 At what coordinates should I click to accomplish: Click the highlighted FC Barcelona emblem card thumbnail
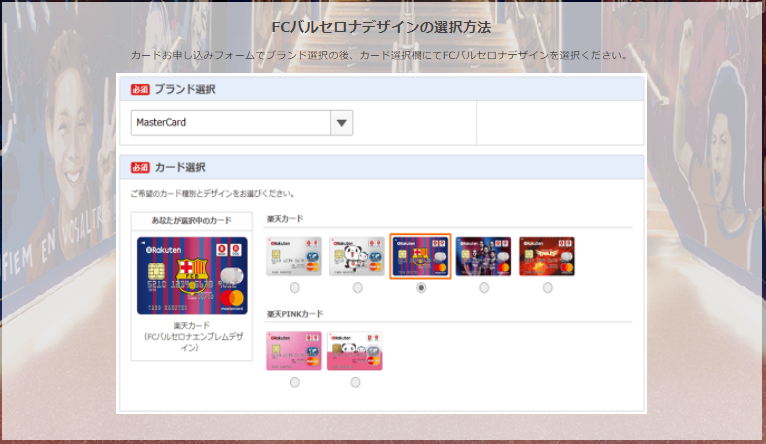click(x=420, y=256)
